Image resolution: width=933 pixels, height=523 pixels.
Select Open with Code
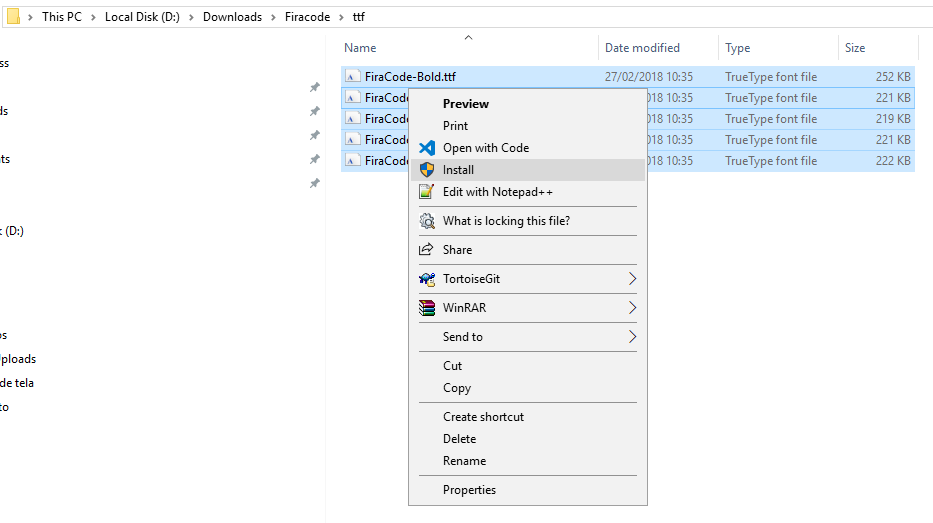527,148
